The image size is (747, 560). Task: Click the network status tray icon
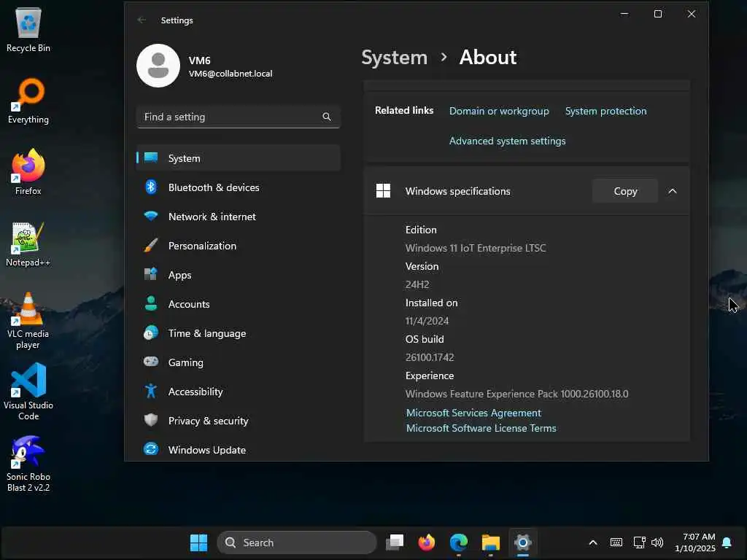pos(639,542)
